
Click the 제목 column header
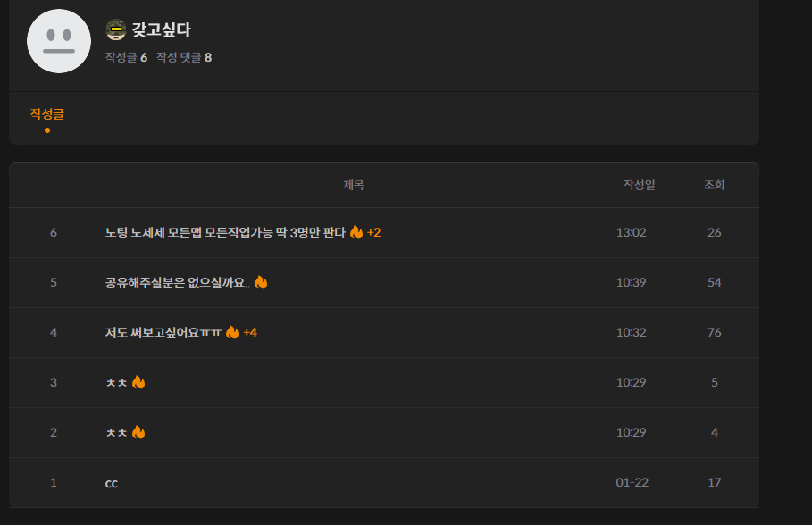353,185
